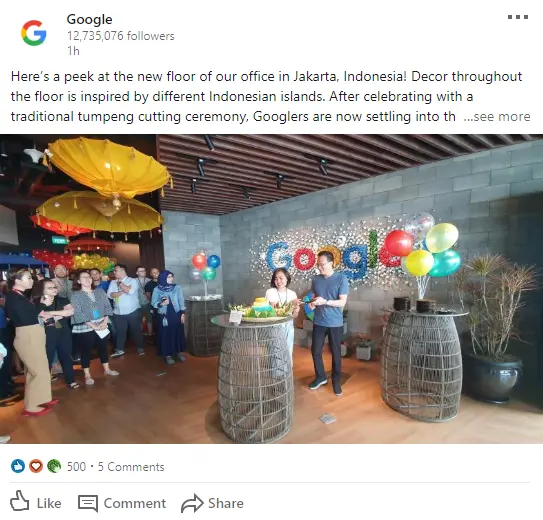Click the green clapping reaction icon

(54, 466)
